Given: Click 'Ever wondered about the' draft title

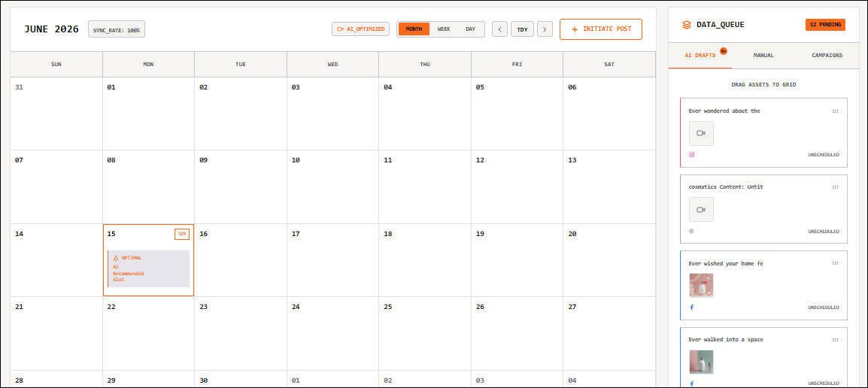Looking at the screenshot, I should point(724,111).
